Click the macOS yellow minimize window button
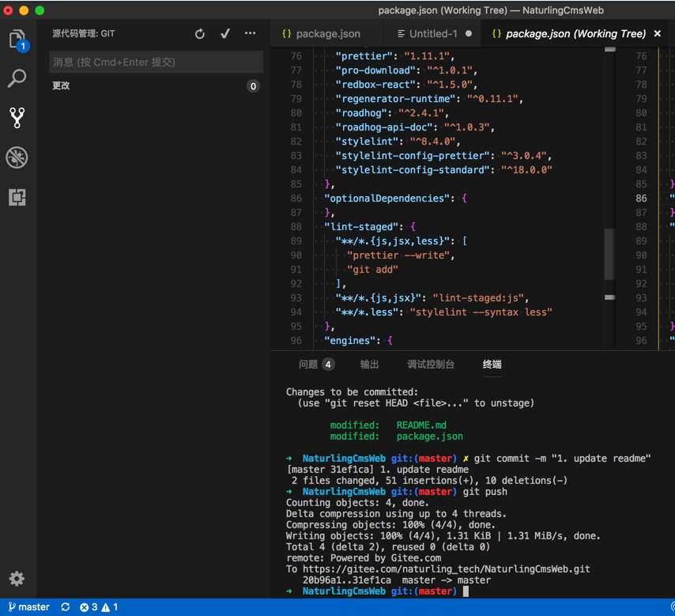675x616 pixels. pyautogui.click(x=24, y=10)
